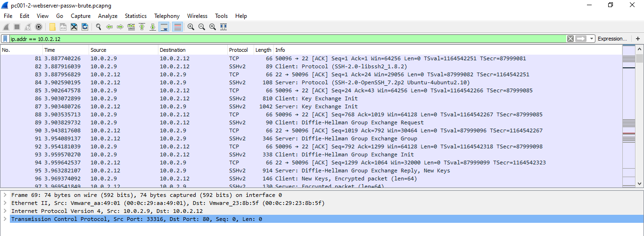This screenshot has height=236, width=644.
Task: Close the capture file via toolbar
Action: [74, 27]
